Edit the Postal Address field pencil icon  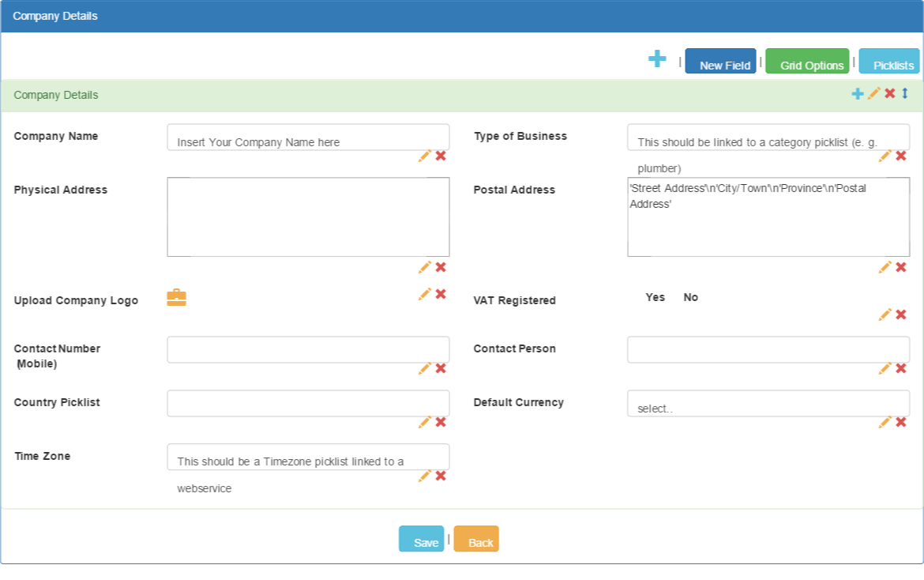(x=885, y=267)
